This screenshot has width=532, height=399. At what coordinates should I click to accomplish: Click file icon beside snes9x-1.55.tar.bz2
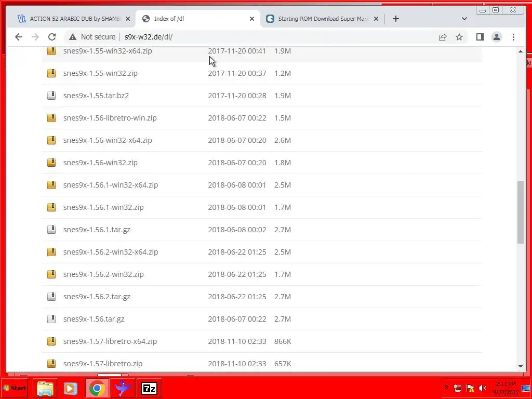(x=51, y=96)
